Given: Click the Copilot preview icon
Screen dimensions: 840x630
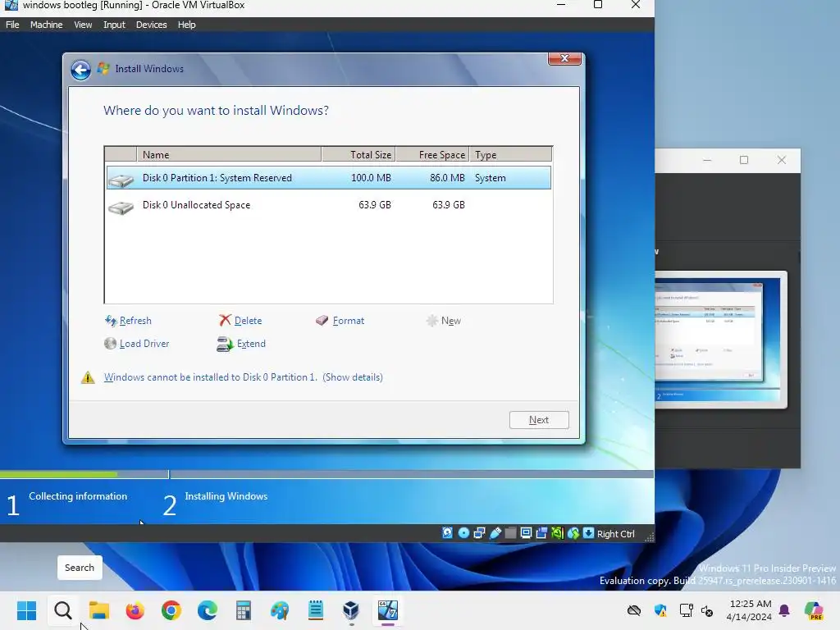Looking at the screenshot, I should 814,610.
